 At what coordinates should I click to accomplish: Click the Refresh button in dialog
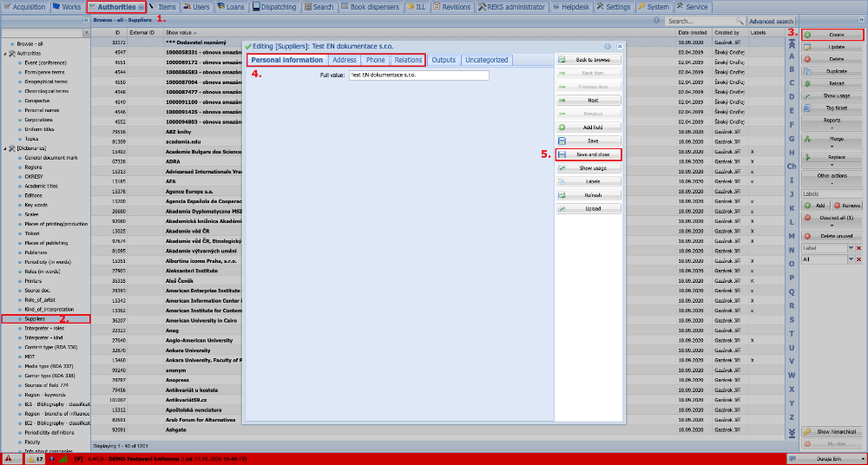589,195
